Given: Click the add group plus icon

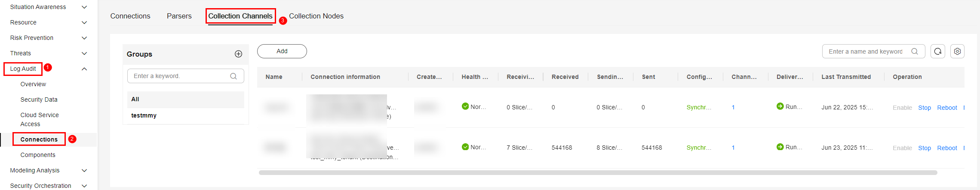Looking at the screenshot, I should coord(238,54).
